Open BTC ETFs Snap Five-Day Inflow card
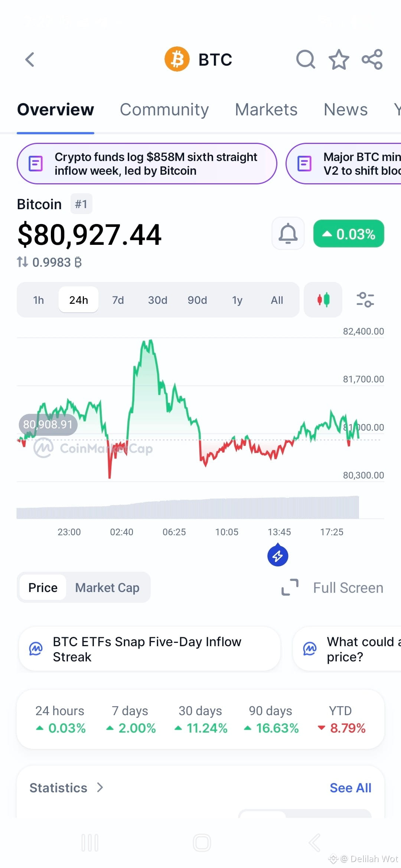This screenshot has width=401, height=868. click(150, 649)
